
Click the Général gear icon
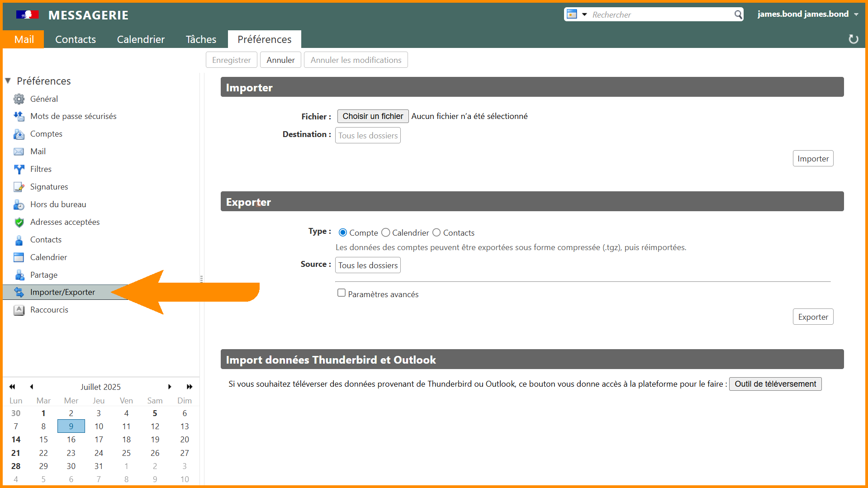coord(19,99)
